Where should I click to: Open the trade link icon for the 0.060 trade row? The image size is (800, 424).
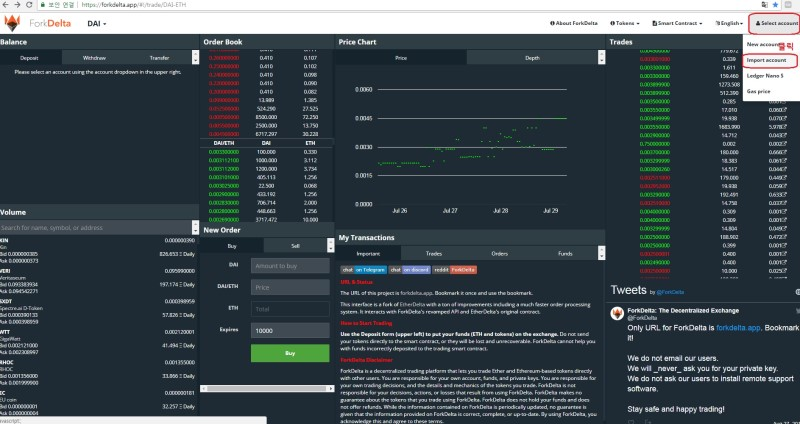(785, 110)
